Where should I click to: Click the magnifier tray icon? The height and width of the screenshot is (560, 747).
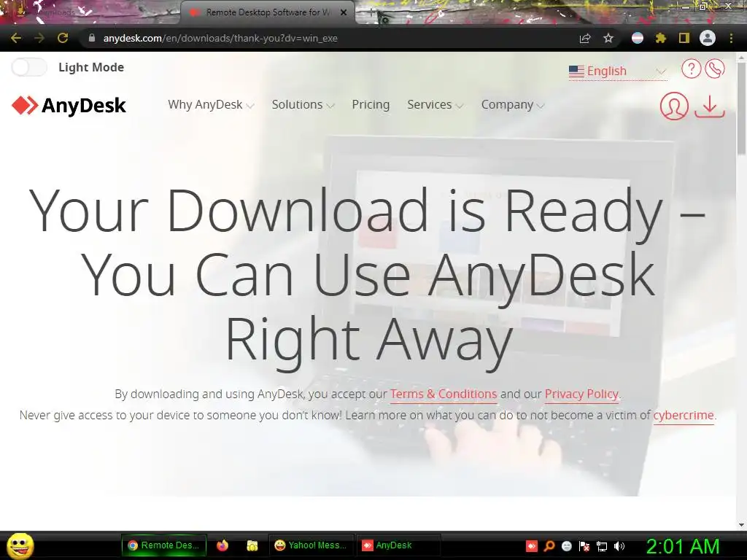549,546
